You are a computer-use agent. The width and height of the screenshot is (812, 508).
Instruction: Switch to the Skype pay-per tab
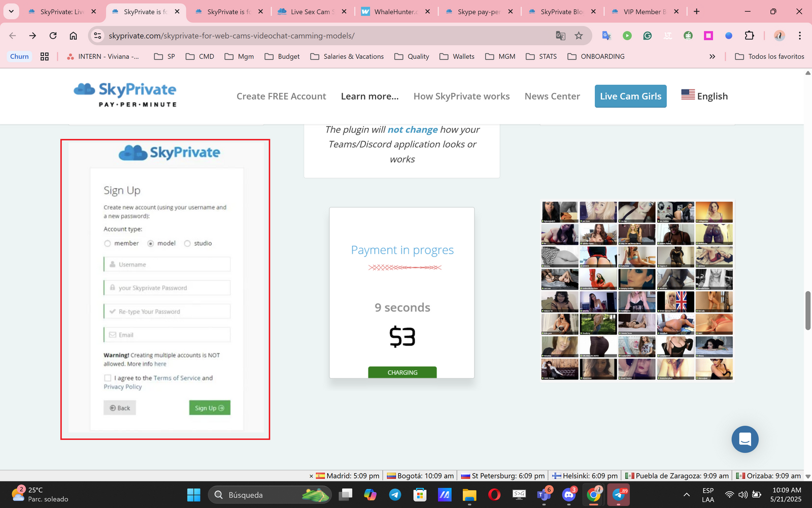[x=478, y=12]
